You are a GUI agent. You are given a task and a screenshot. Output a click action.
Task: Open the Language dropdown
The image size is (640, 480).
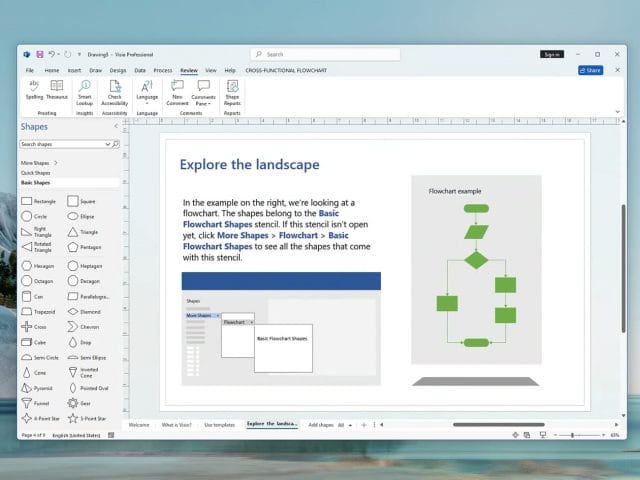(147, 94)
